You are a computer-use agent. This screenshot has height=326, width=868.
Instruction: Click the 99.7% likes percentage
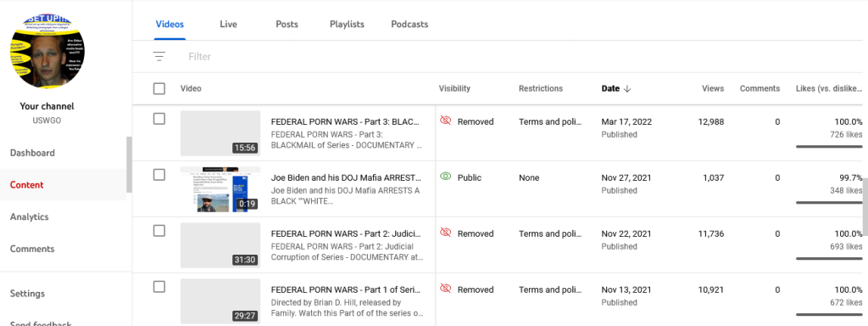[x=850, y=178]
